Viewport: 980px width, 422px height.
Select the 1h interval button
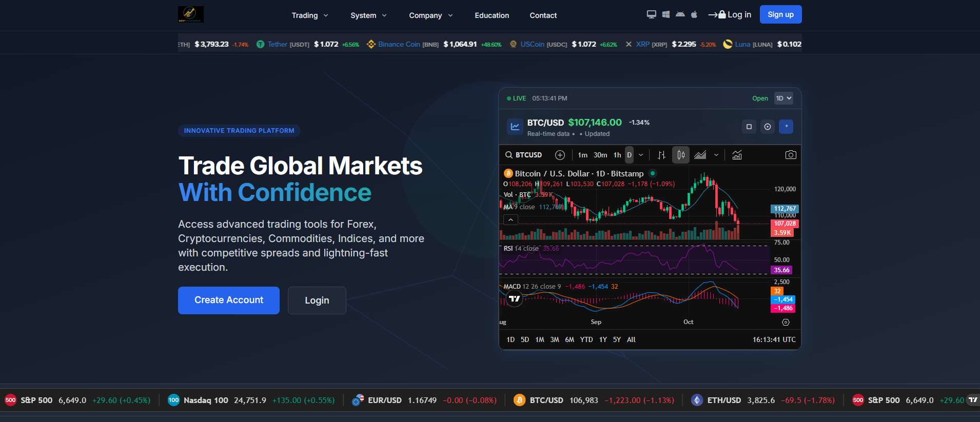pyautogui.click(x=617, y=155)
